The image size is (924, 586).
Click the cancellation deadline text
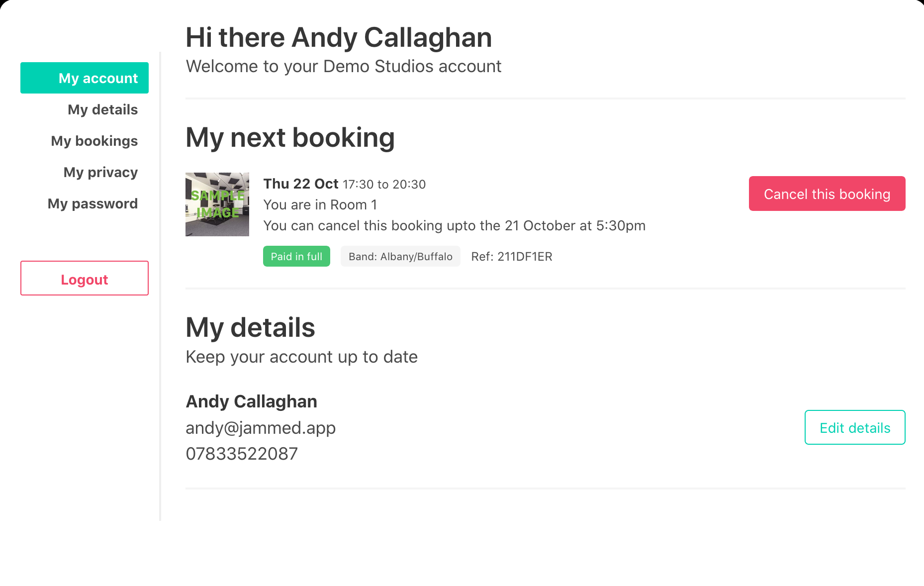coord(454,225)
